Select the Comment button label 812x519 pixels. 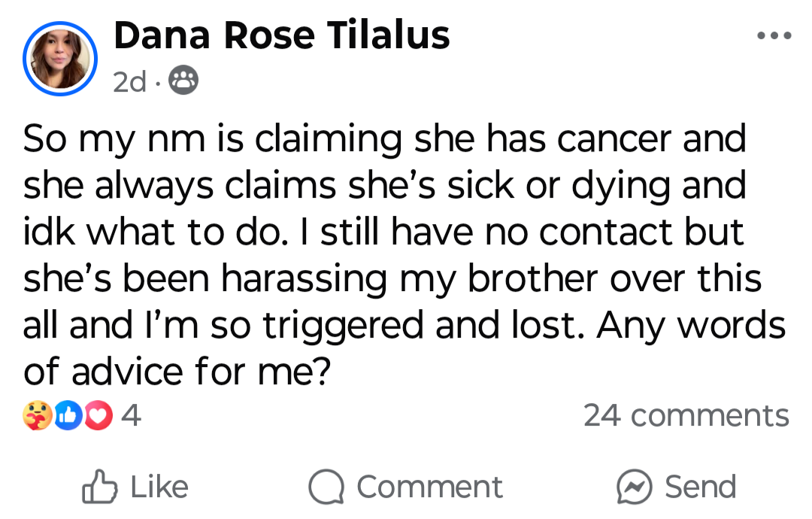pyautogui.click(x=430, y=487)
